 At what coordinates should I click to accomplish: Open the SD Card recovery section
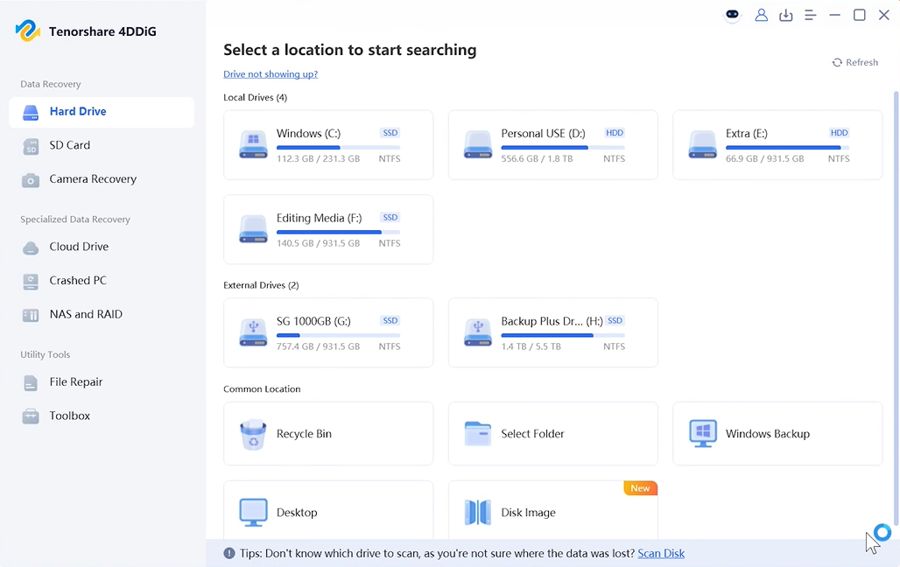click(102, 146)
